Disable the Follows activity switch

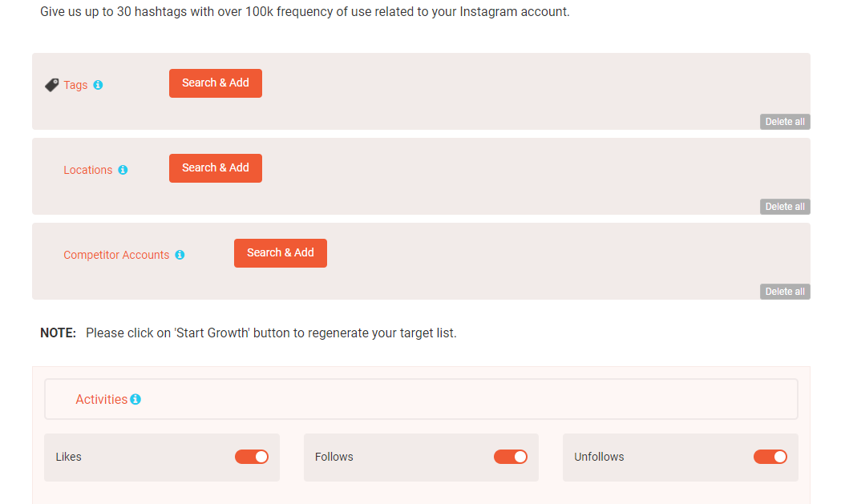511,457
